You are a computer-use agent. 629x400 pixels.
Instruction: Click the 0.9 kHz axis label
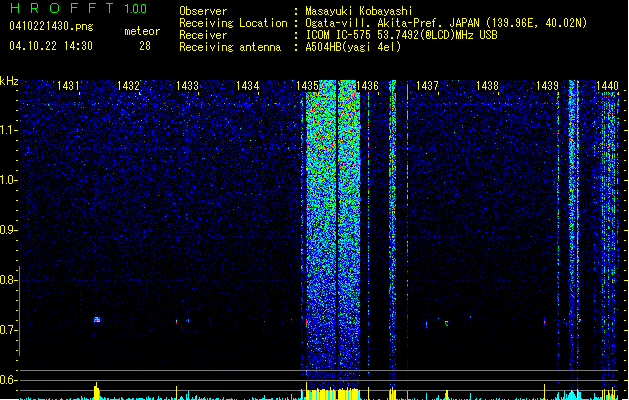pos(9,230)
